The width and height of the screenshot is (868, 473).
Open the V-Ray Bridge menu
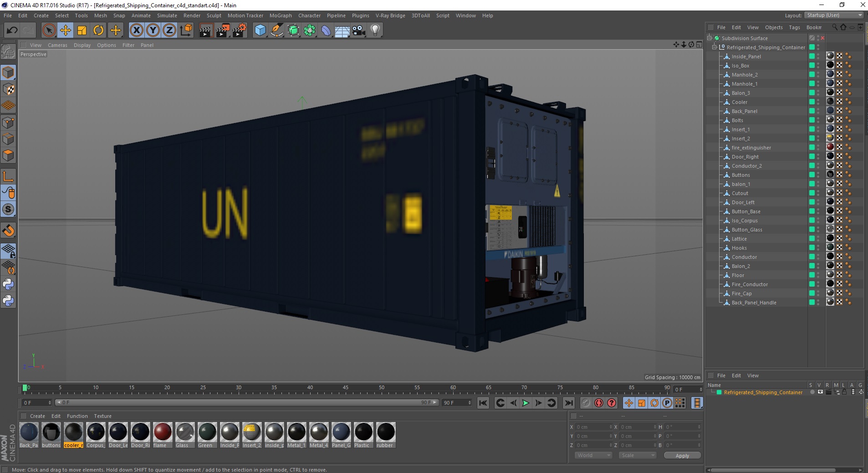(390, 15)
